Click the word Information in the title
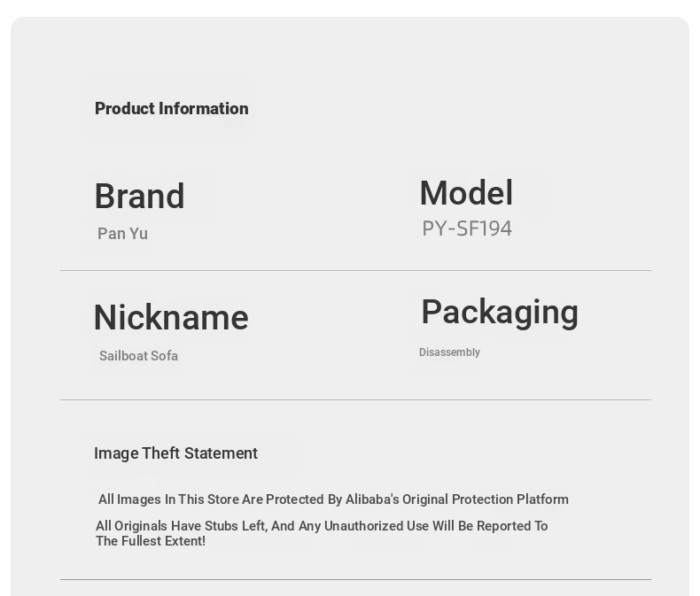 (x=204, y=108)
